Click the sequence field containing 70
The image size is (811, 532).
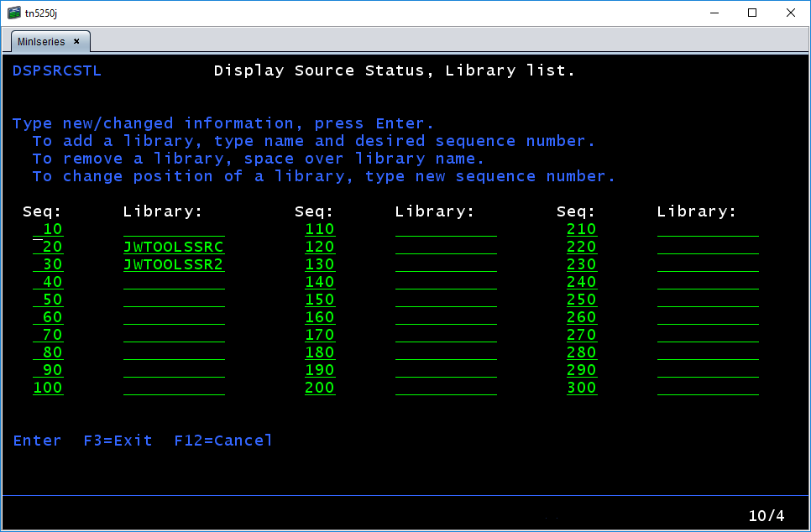coord(48,335)
